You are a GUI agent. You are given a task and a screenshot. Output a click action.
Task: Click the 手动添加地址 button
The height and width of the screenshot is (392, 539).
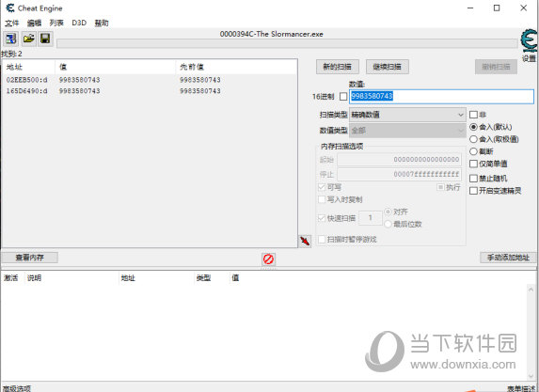click(x=508, y=258)
